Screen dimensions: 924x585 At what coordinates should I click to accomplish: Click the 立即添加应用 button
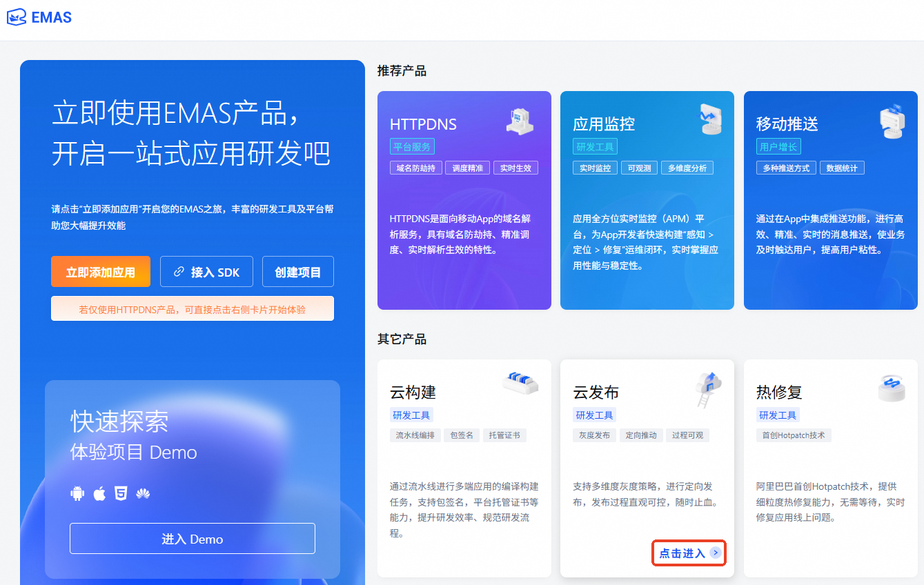(x=101, y=272)
